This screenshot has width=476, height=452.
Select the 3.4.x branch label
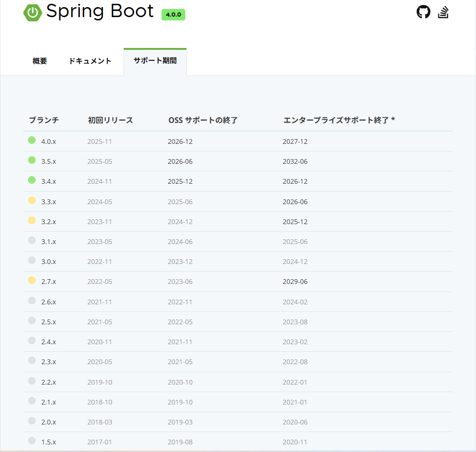(48, 181)
